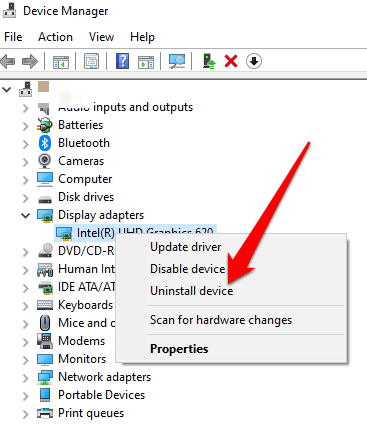The width and height of the screenshot is (367, 430).
Task: Click the show/hide action pane icon
Action: [146, 62]
